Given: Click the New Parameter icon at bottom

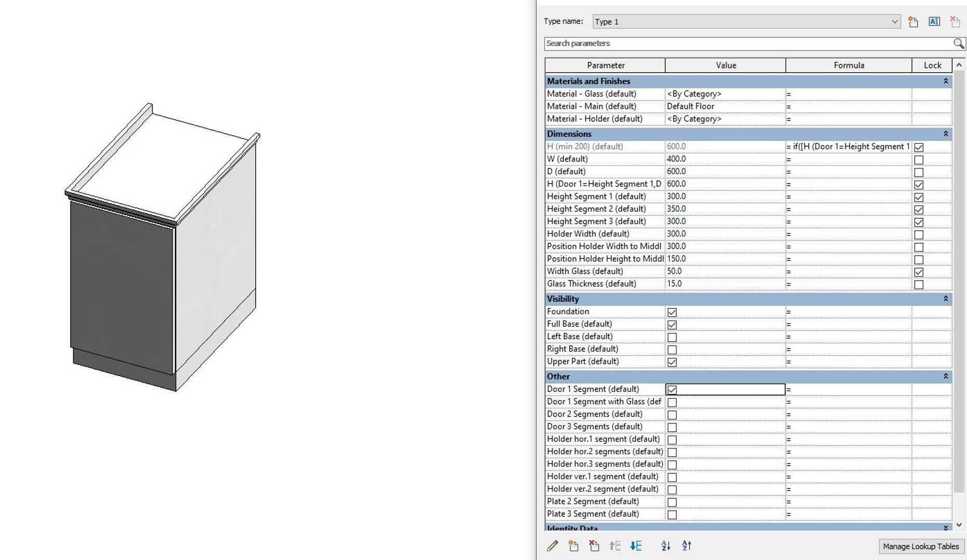Looking at the screenshot, I should tap(573, 545).
